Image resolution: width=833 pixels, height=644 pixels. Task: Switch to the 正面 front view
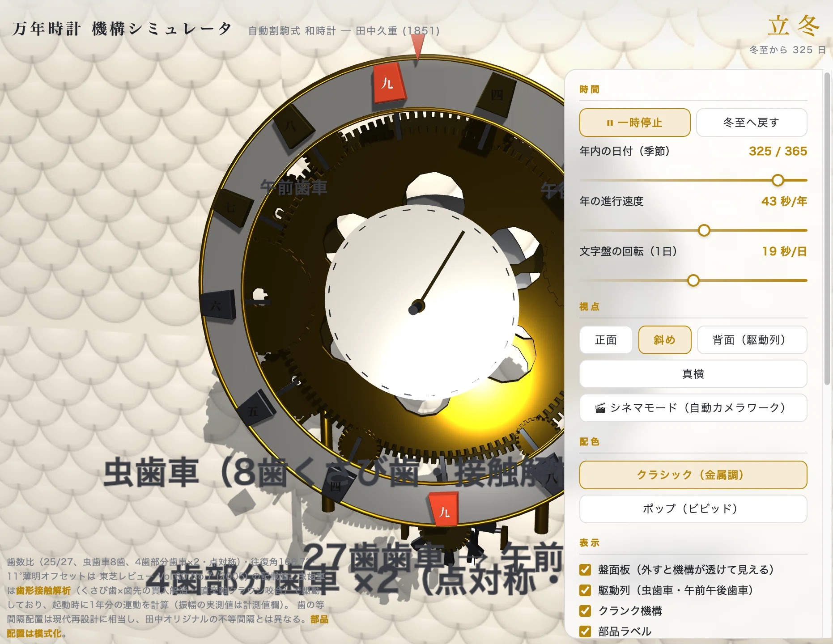(606, 340)
